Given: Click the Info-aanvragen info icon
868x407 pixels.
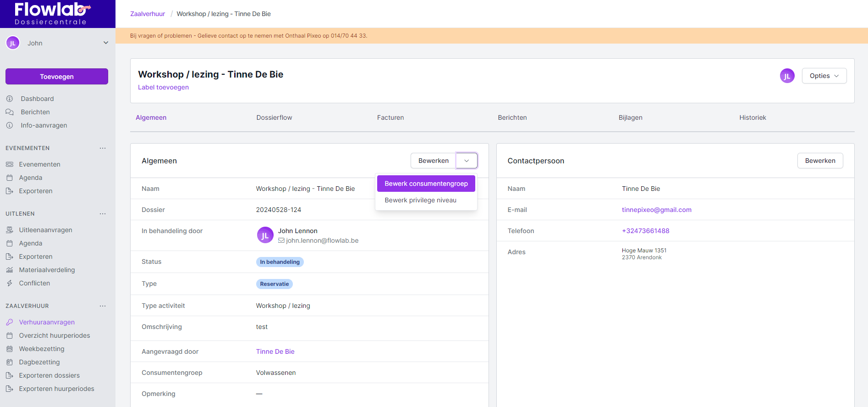Looking at the screenshot, I should tap(10, 125).
